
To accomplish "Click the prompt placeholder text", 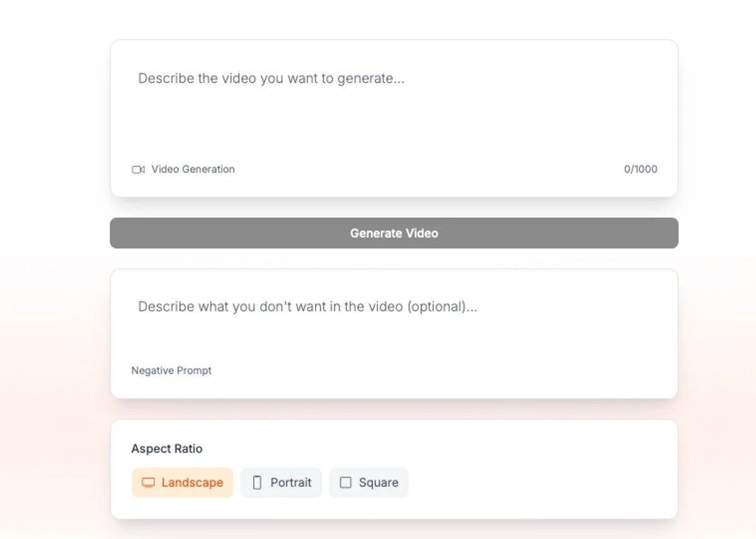I will (x=271, y=78).
